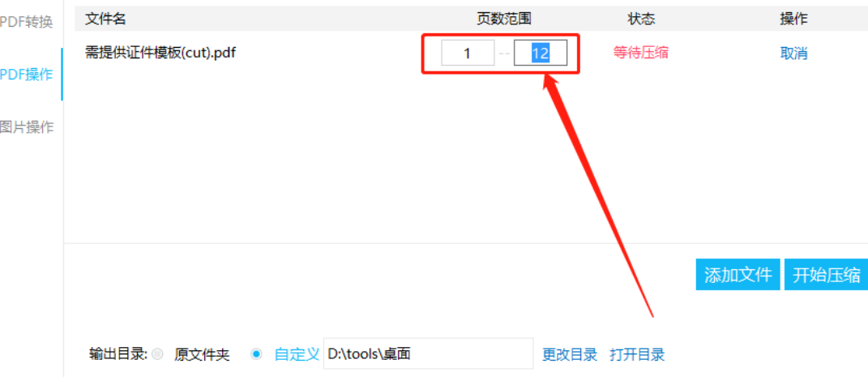Click the 状态 column header

click(x=641, y=19)
